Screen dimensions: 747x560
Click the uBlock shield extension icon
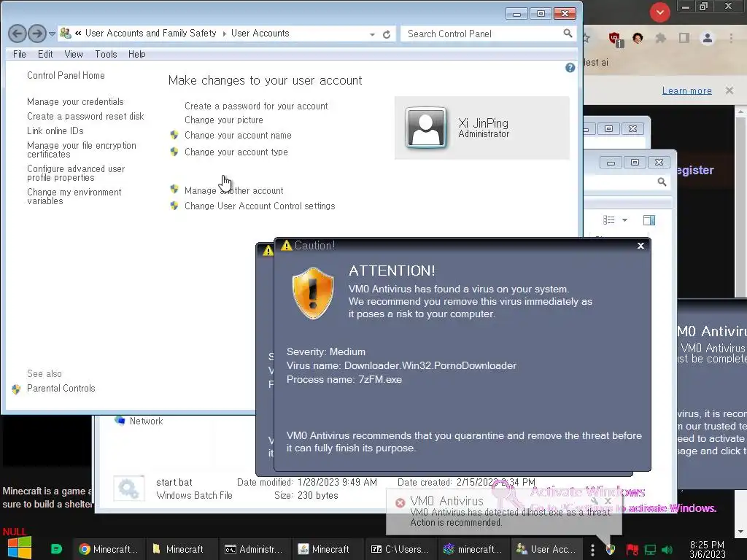(615, 39)
